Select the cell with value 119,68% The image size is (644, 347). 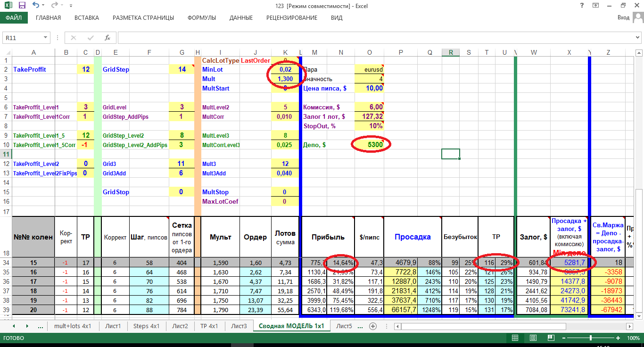(x=340, y=310)
